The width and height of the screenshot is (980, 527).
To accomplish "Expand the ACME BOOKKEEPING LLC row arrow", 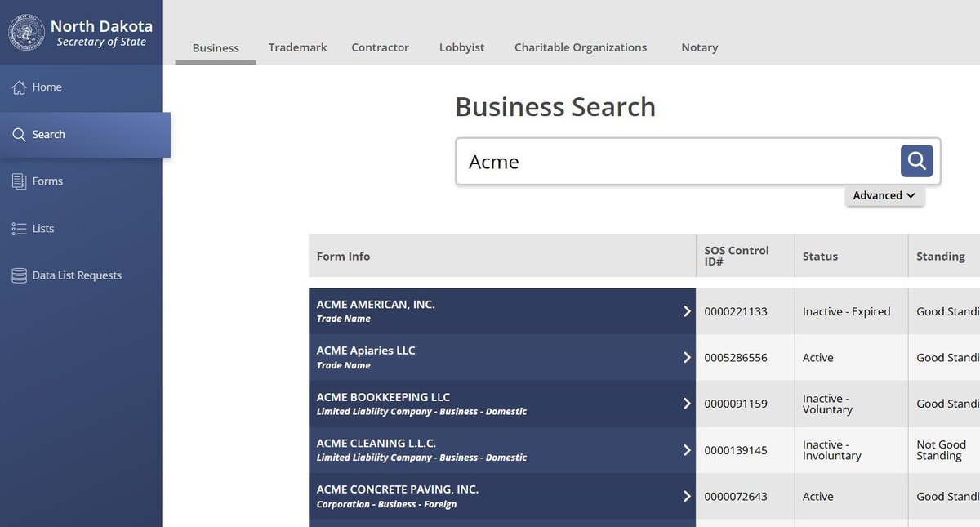I will click(x=687, y=404).
